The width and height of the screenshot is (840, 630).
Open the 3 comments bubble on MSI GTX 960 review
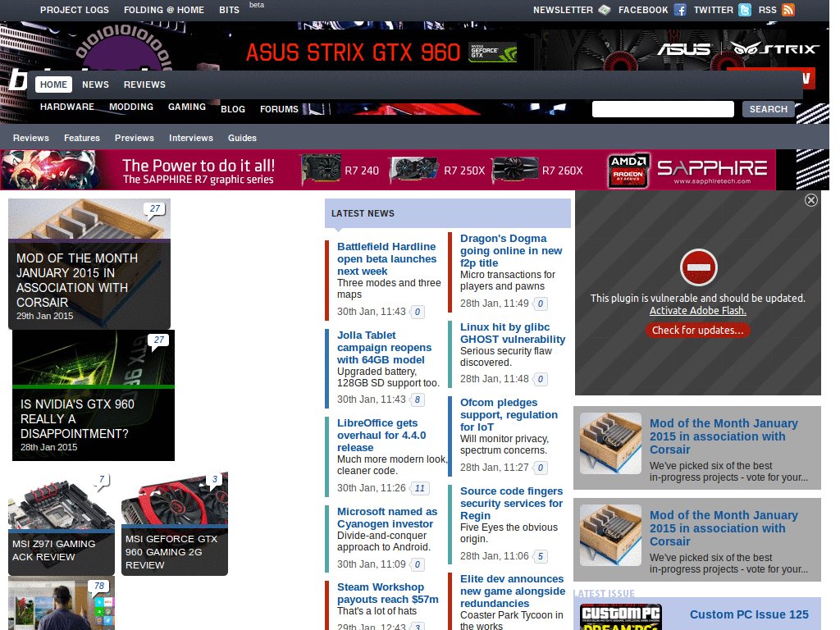[215, 480]
